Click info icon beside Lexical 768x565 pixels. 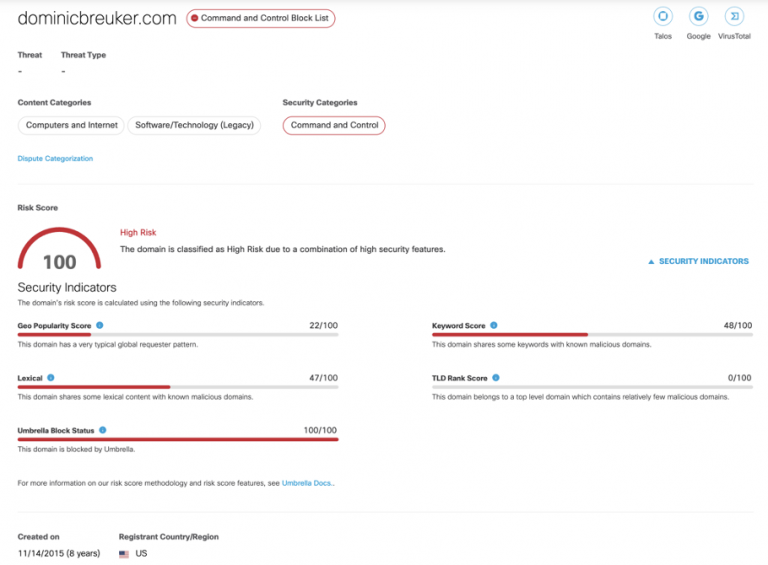coord(51,378)
